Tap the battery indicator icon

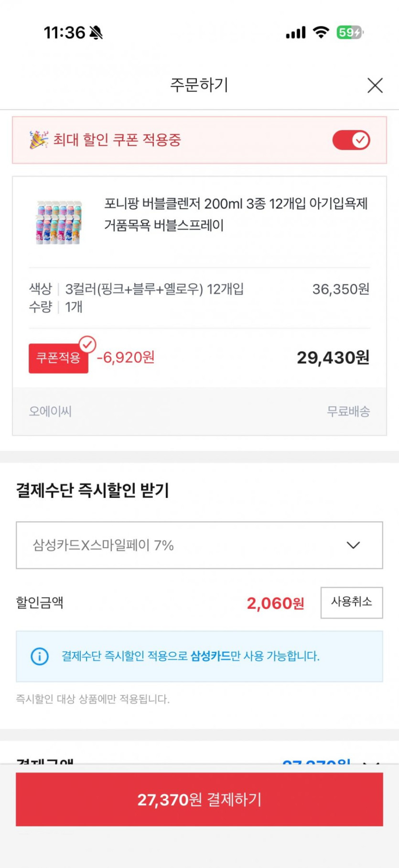pyautogui.click(x=350, y=33)
